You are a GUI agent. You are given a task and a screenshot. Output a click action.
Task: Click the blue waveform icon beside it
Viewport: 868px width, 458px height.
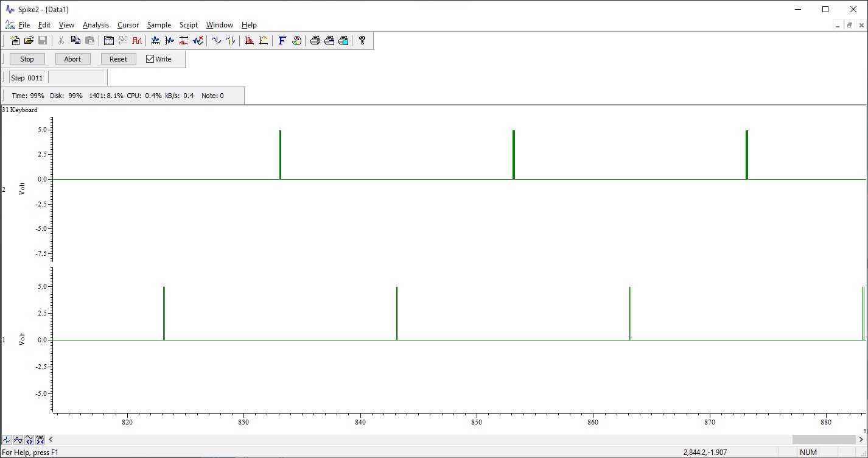tap(169, 41)
